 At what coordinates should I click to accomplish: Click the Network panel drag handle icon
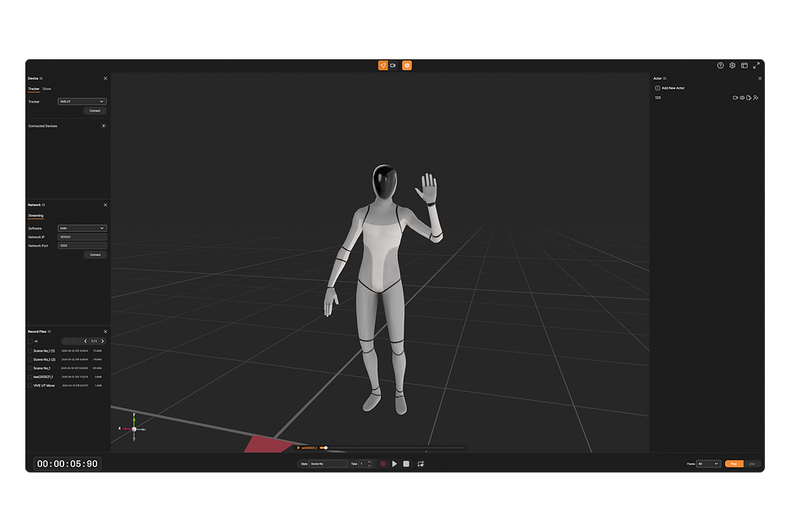tap(44, 205)
